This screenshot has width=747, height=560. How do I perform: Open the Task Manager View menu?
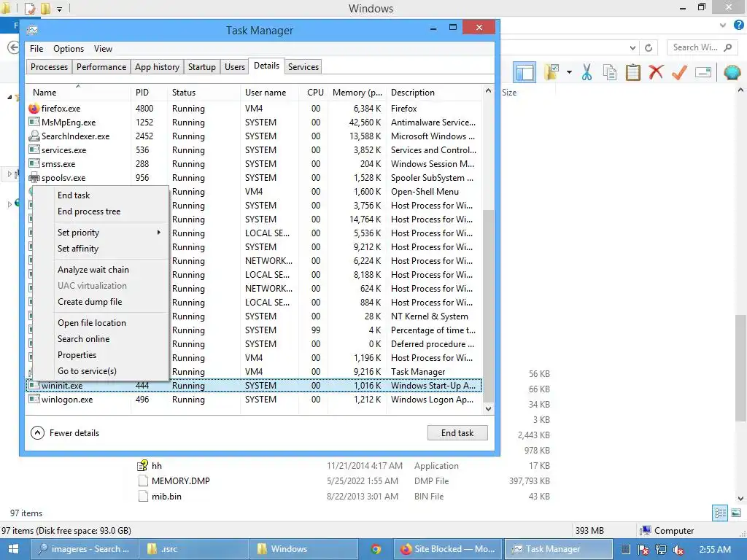pos(103,49)
